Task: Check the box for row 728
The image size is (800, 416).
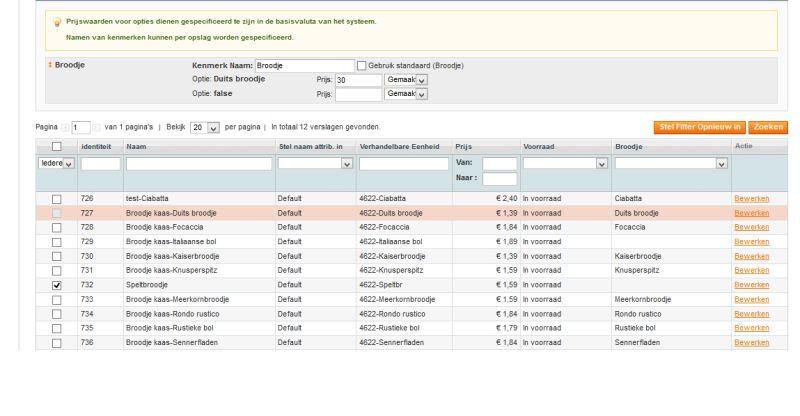Action: (57, 228)
